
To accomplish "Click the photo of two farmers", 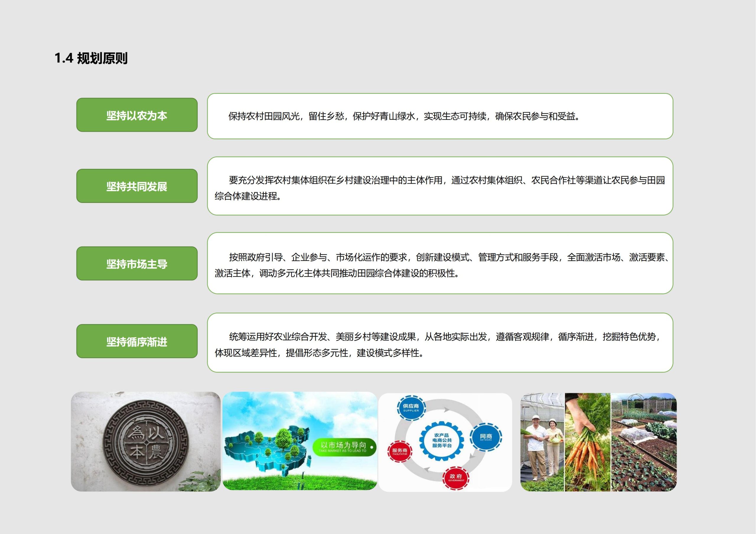I will 542,442.
